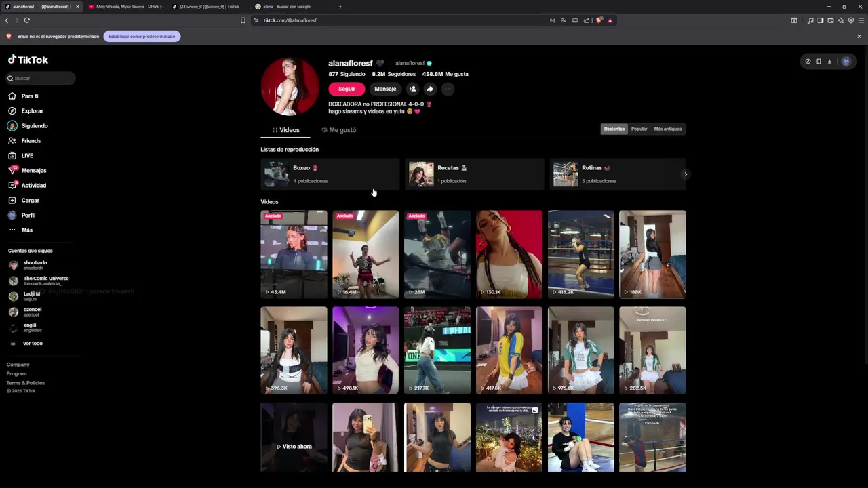Click the add-friend suggested accounts icon

click(412, 89)
